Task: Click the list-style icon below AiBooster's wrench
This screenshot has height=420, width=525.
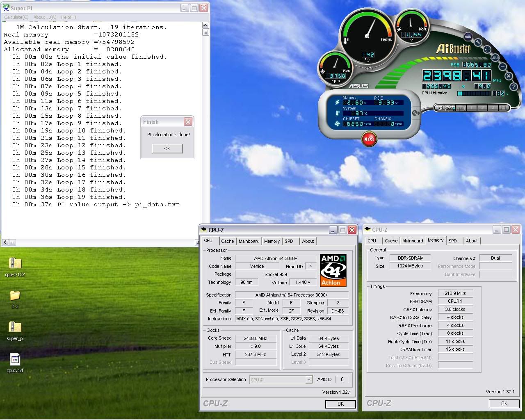Action: [x=487, y=50]
